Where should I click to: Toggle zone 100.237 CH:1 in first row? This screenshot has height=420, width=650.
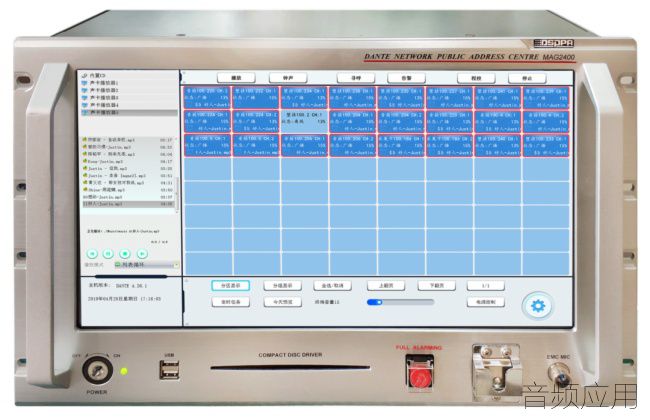(449, 97)
